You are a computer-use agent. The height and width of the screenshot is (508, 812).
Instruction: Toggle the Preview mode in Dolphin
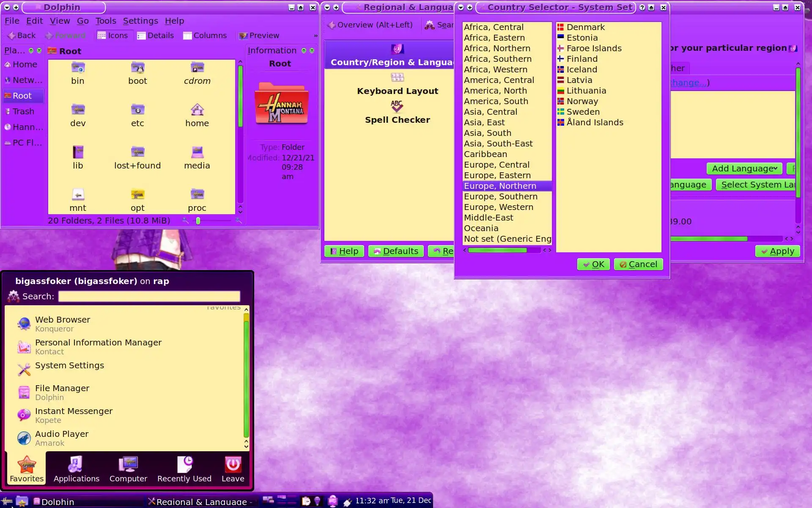point(259,36)
